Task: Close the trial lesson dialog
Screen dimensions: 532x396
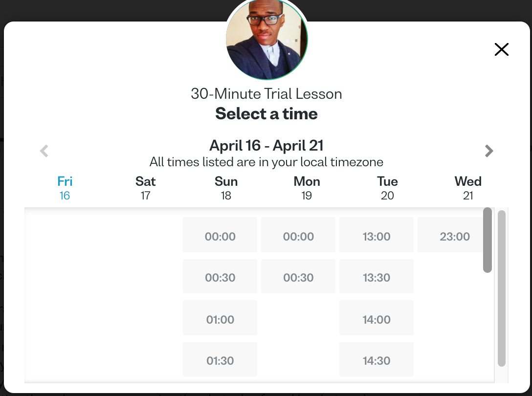Action: pyautogui.click(x=502, y=49)
